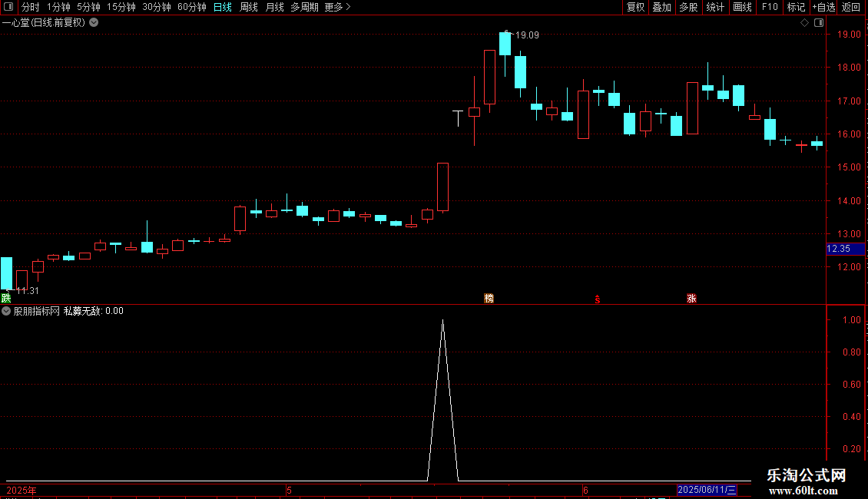868x499 pixels.
Task: Click the 私募无敌: 0.00 indicator value
Action: coord(94,311)
